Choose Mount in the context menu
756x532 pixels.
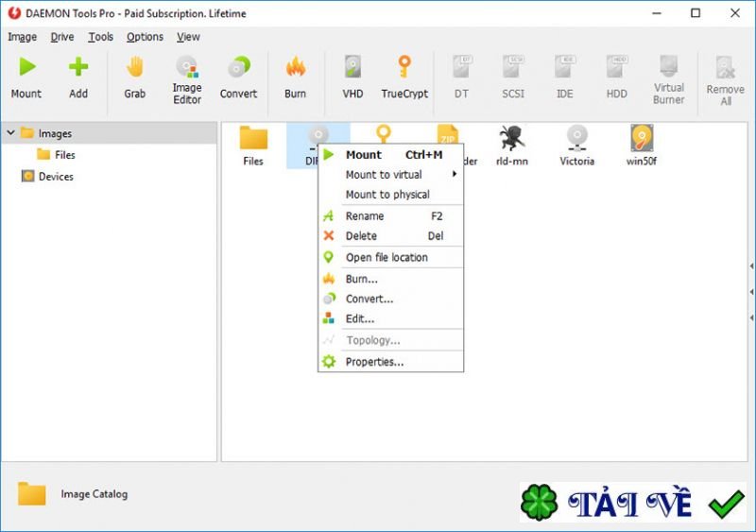(390, 155)
